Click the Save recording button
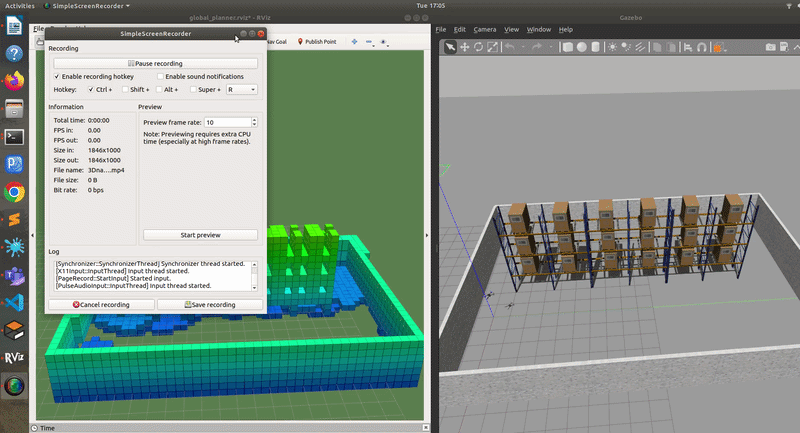The image size is (800, 433). [210, 304]
